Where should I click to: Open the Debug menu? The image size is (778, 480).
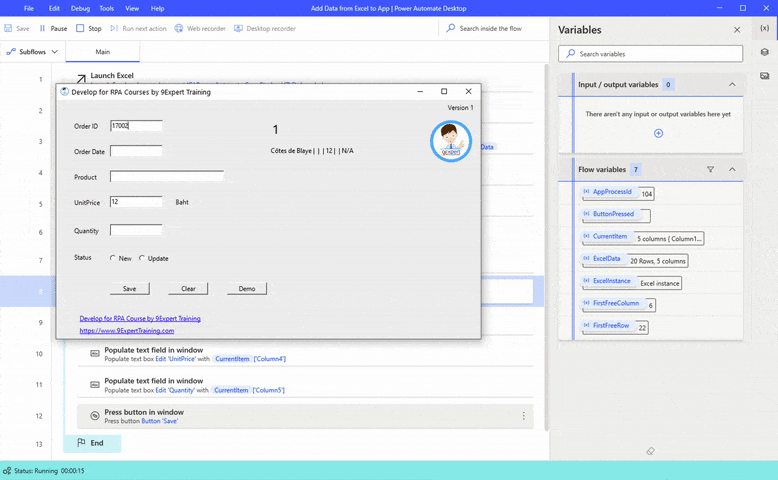[x=80, y=8]
